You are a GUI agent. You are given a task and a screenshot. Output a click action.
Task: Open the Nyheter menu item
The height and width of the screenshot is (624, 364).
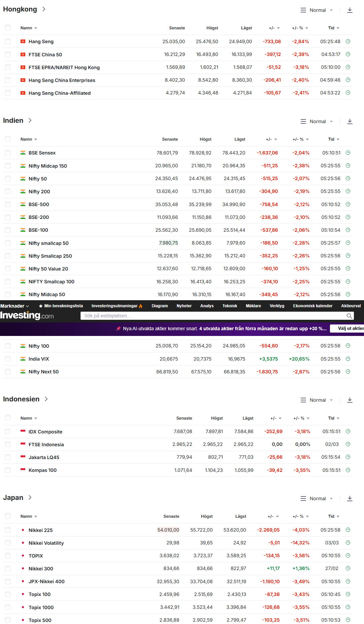[x=184, y=306]
